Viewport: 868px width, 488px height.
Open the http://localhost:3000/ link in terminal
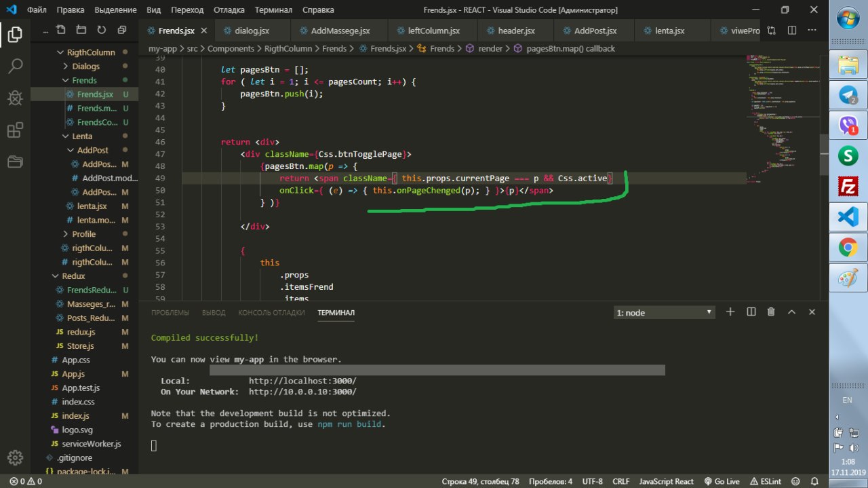302,381
